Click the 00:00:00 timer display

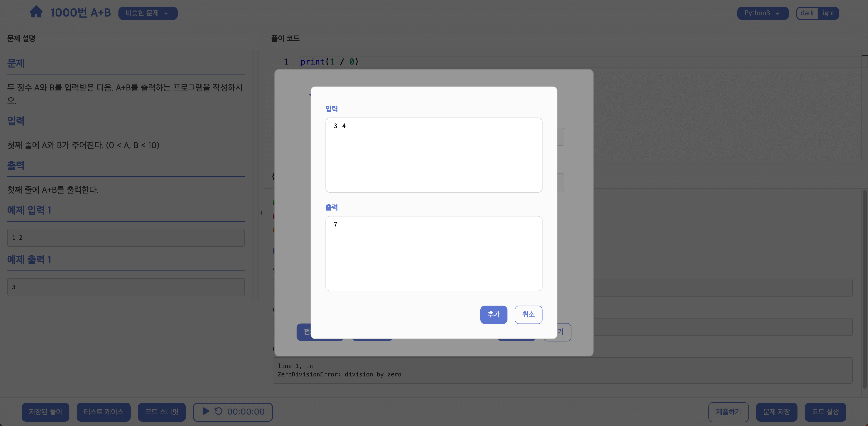click(246, 412)
